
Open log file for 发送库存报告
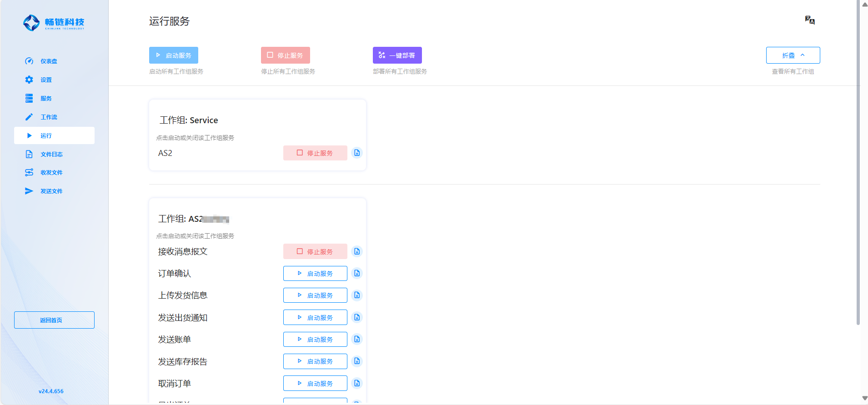tap(357, 361)
